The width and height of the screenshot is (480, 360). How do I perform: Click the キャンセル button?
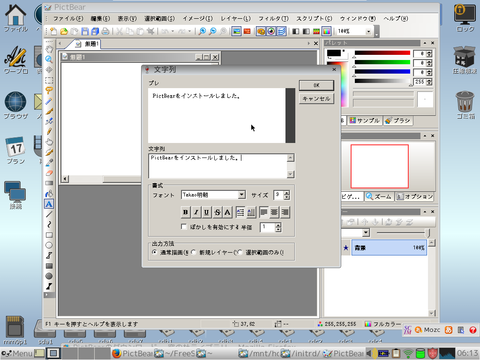tap(316, 99)
